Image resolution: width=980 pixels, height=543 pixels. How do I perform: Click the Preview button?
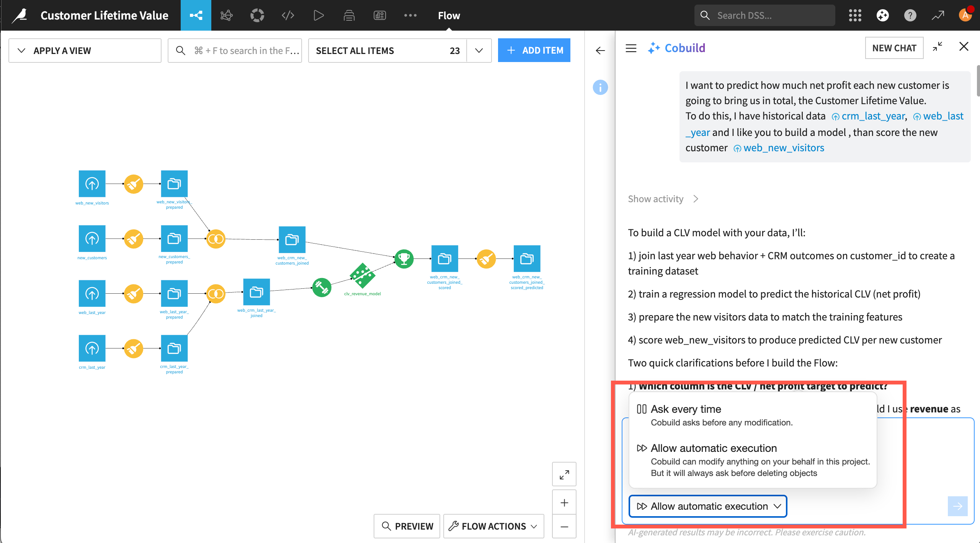(x=407, y=526)
